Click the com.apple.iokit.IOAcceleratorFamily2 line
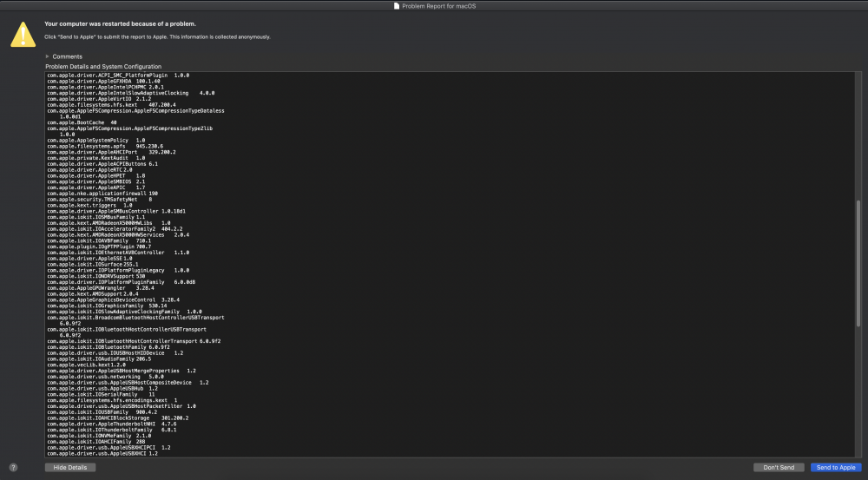This screenshot has height=480, width=868. click(x=115, y=229)
